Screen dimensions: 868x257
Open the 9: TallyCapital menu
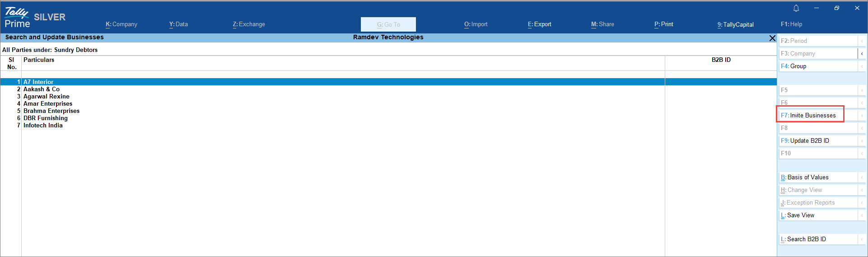coord(735,24)
